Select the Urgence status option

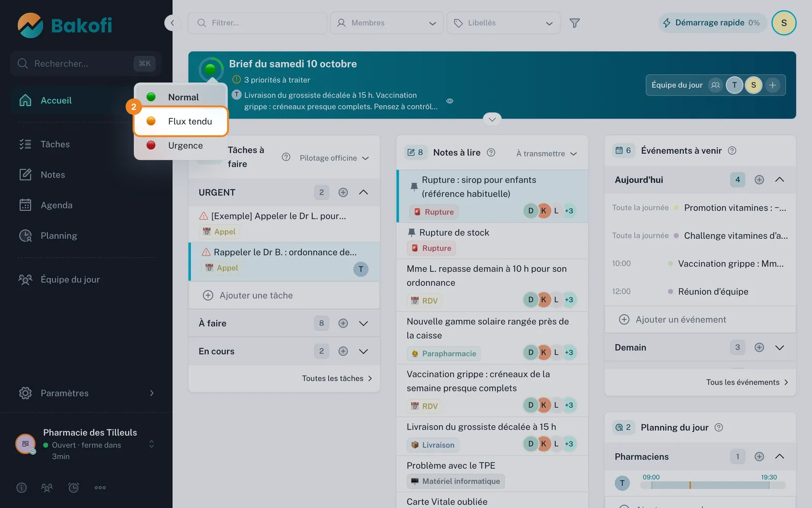pyautogui.click(x=181, y=145)
